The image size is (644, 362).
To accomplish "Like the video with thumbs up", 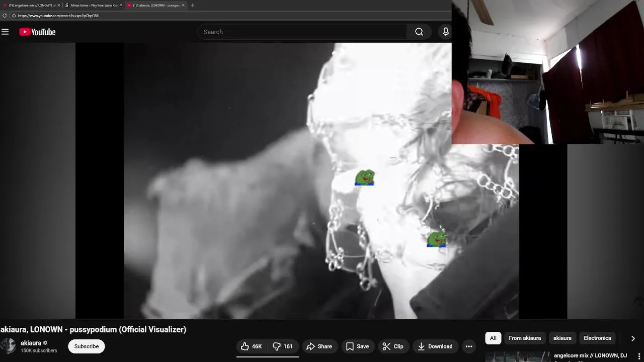I will tap(252, 346).
